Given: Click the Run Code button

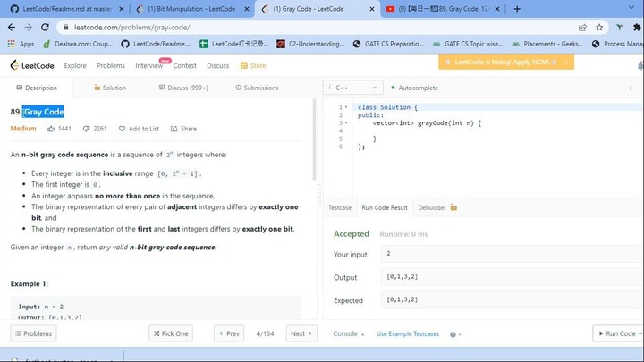Looking at the screenshot, I should click(x=618, y=333).
